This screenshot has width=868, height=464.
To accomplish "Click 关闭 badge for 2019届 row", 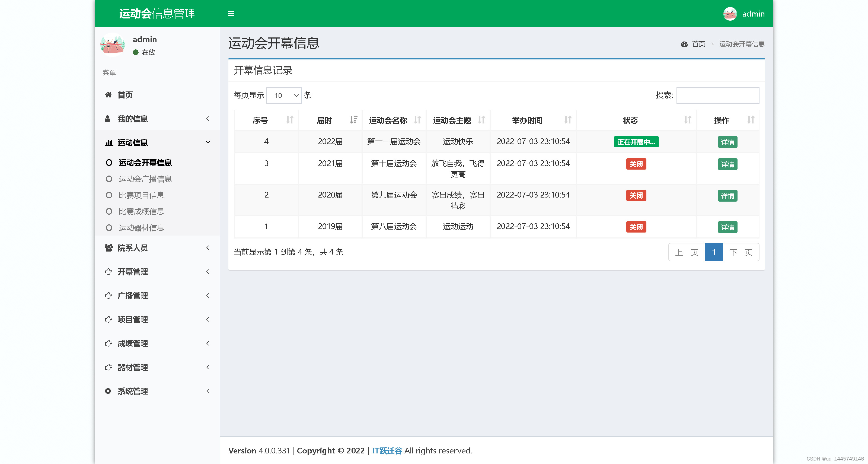I will (636, 227).
